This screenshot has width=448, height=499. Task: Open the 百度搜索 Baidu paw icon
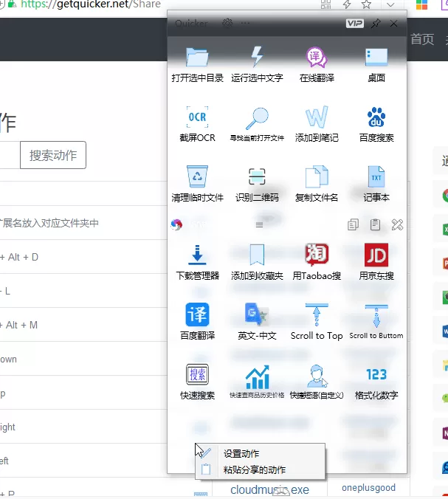tap(376, 117)
